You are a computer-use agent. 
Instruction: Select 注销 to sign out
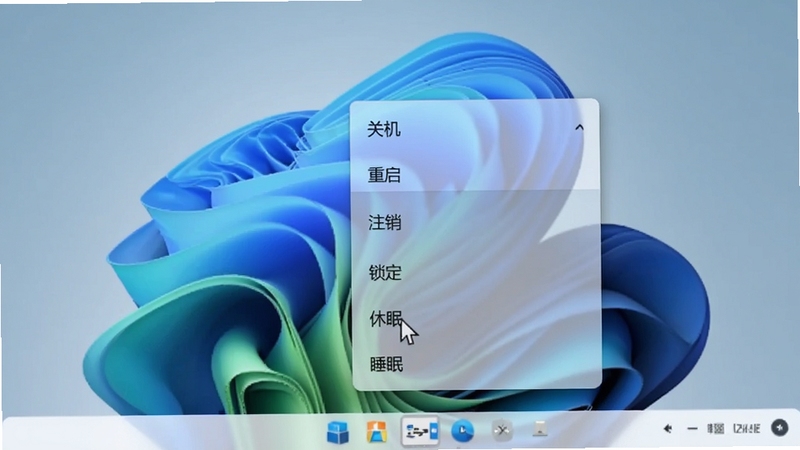[x=384, y=222]
